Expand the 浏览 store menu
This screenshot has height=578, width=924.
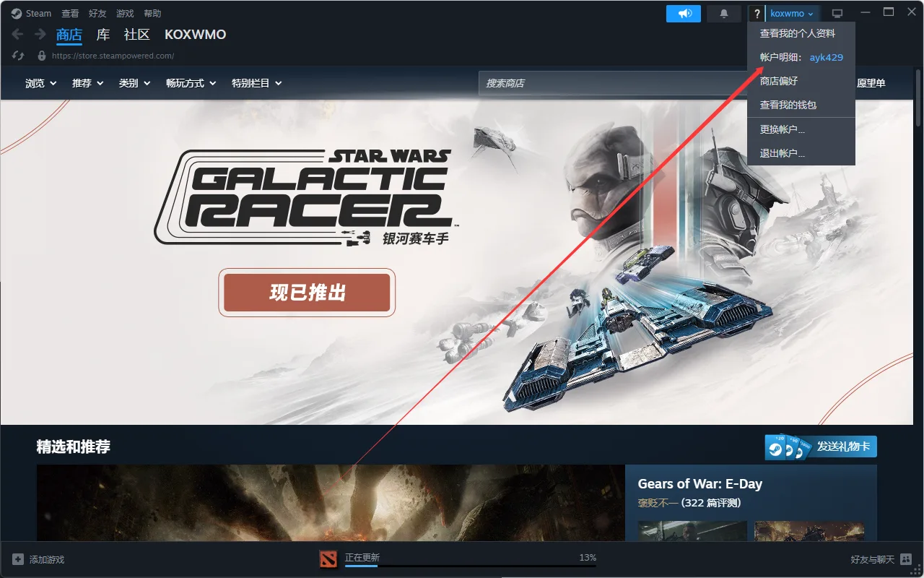point(40,83)
